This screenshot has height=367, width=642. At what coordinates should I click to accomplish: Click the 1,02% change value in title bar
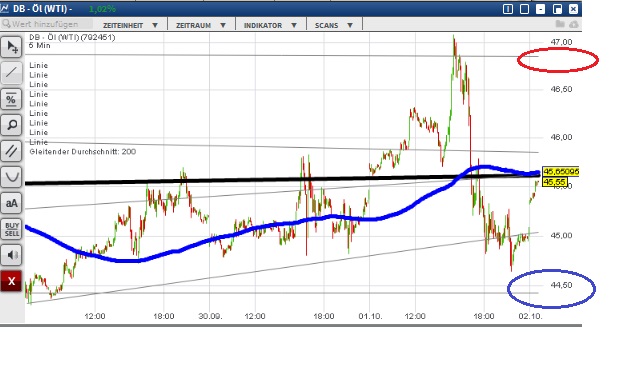point(102,9)
